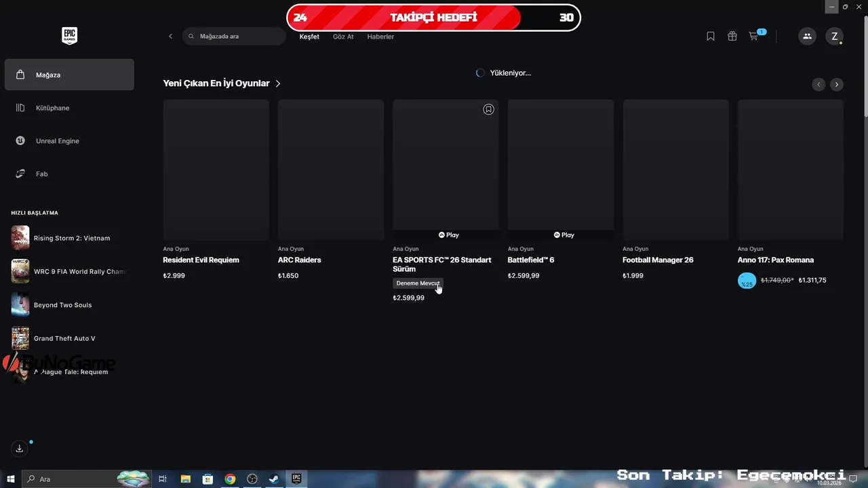
Task: Show next games in the carousel
Action: (837, 84)
